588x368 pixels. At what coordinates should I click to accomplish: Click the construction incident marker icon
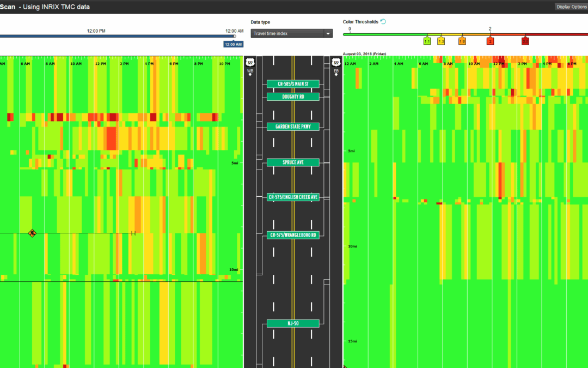(32, 233)
